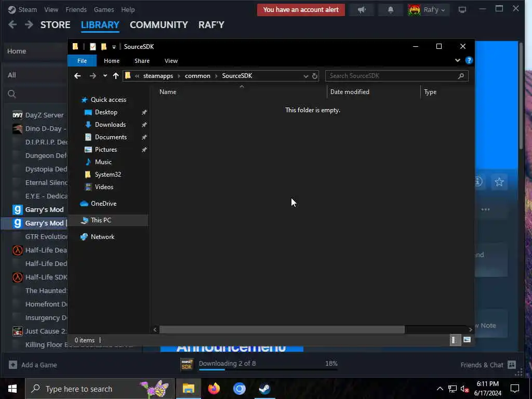
Task: Click the Downloading 2 of 8 status
Action: (x=228, y=363)
